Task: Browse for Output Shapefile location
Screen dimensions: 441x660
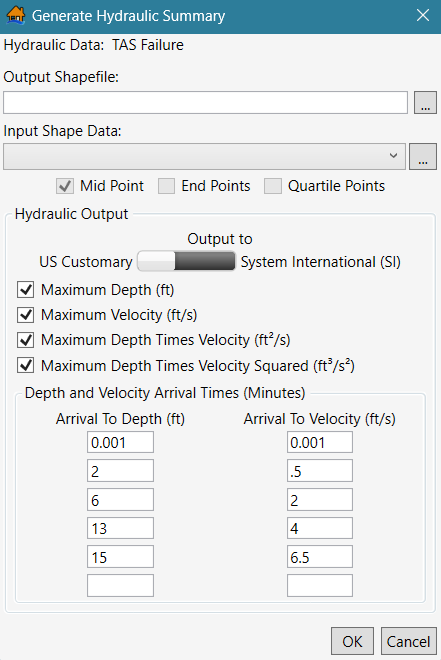Action: click(x=425, y=102)
